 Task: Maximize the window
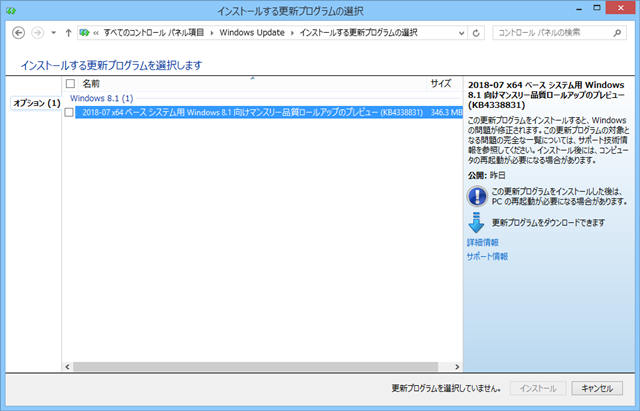click(597, 9)
